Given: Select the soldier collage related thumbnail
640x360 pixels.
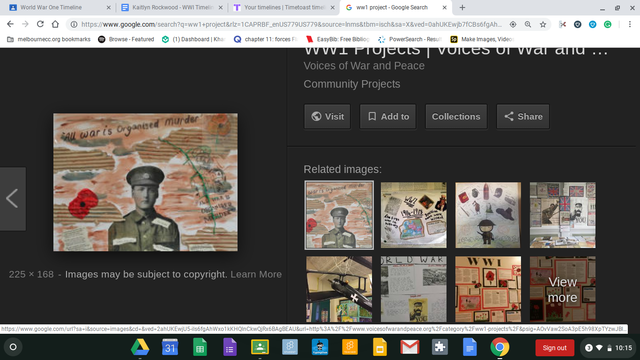Looking at the screenshot, I should 339,215.
